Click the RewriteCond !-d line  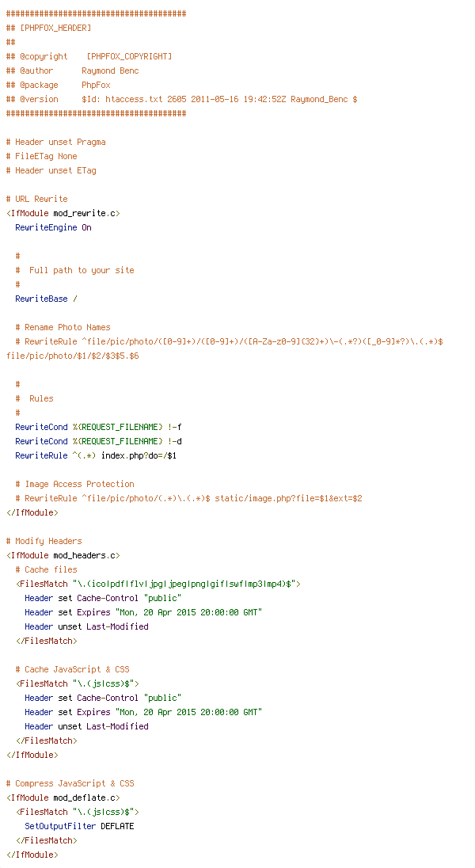click(x=98, y=441)
